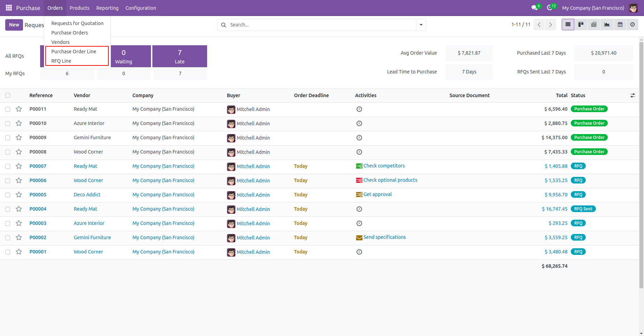Screen dimensions: 644x336
Task: Switch to Pivot table view
Action: [x=594, y=25]
